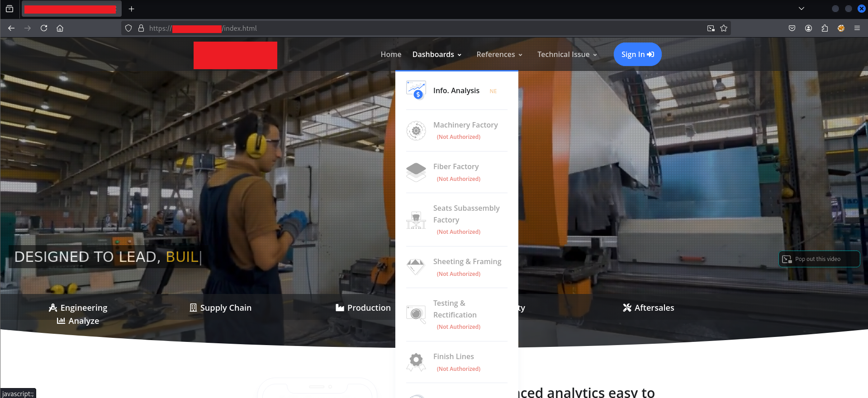Expand the References dropdown menu
Screen dimensions: 868x398
pos(499,54)
